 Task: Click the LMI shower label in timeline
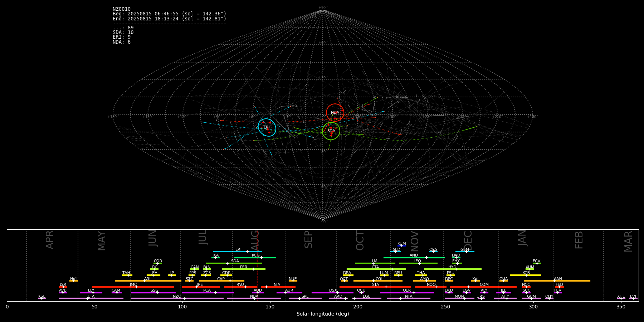(375, 261)
